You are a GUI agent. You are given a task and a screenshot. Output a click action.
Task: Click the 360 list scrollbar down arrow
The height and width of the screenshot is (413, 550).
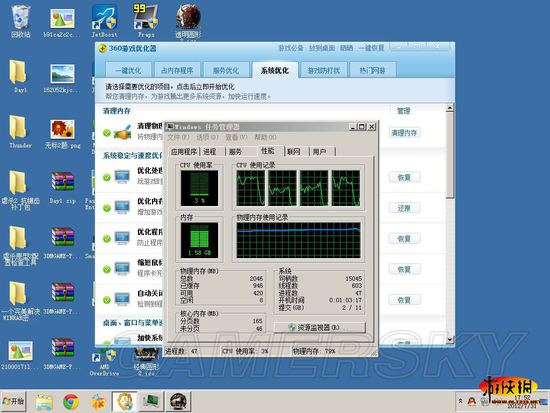pos(450,340)
